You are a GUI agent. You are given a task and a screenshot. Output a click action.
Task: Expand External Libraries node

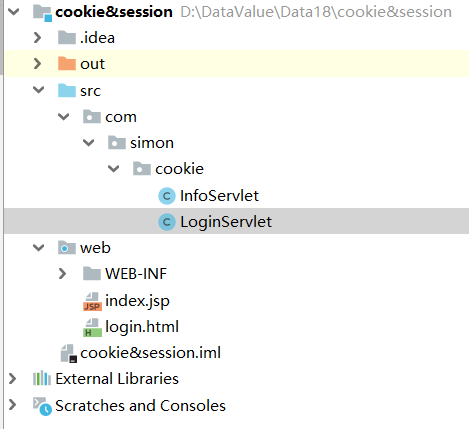coord(12,379)
